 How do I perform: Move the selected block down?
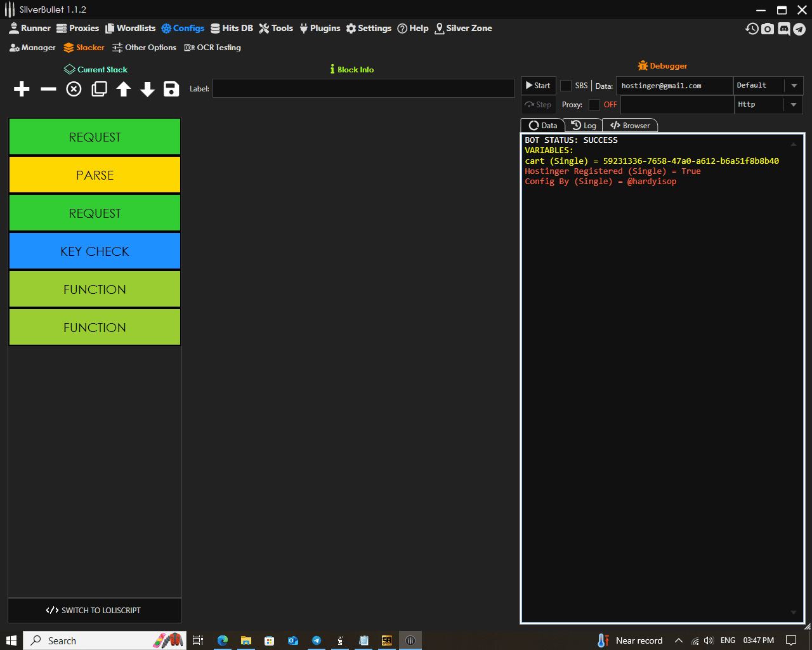[x=147, y=89]
